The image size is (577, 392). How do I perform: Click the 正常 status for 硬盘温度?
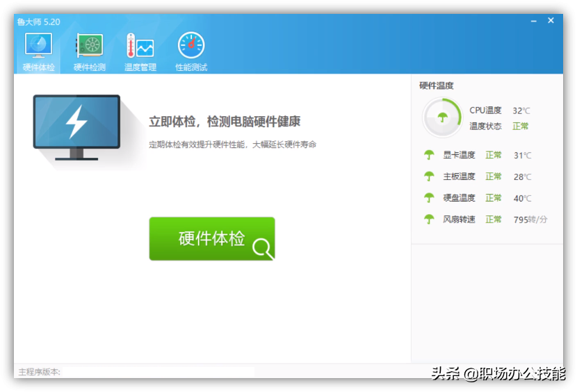[x=493, y=197]
